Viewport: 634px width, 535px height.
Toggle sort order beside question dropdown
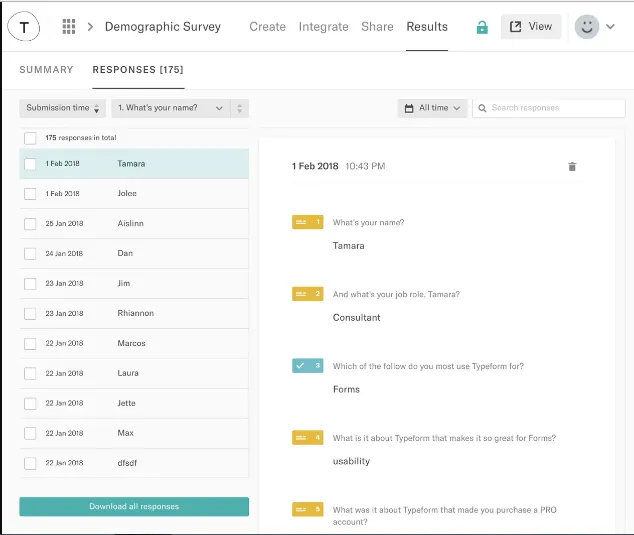coord(239,108)
